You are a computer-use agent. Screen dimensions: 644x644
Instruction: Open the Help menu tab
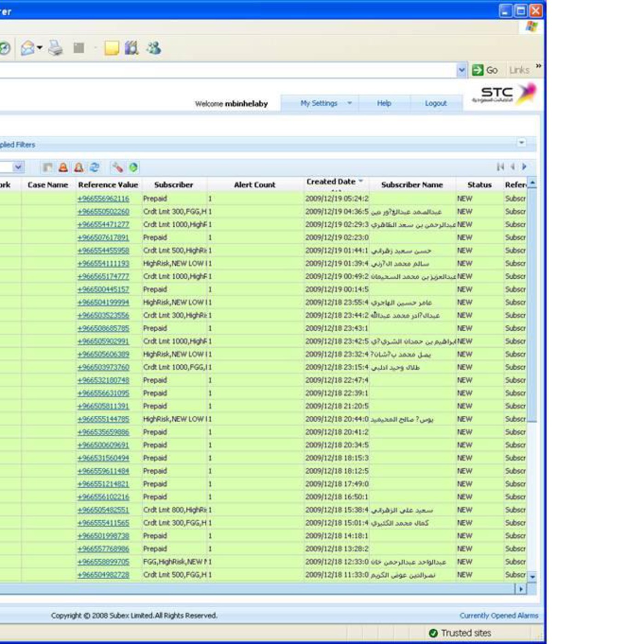coord(384,103)
